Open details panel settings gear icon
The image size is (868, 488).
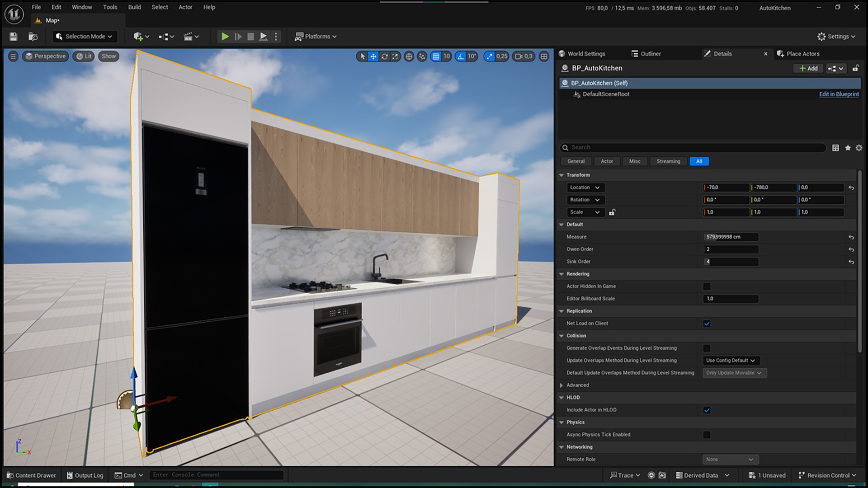pyautogui.click(x=859, y=148)
